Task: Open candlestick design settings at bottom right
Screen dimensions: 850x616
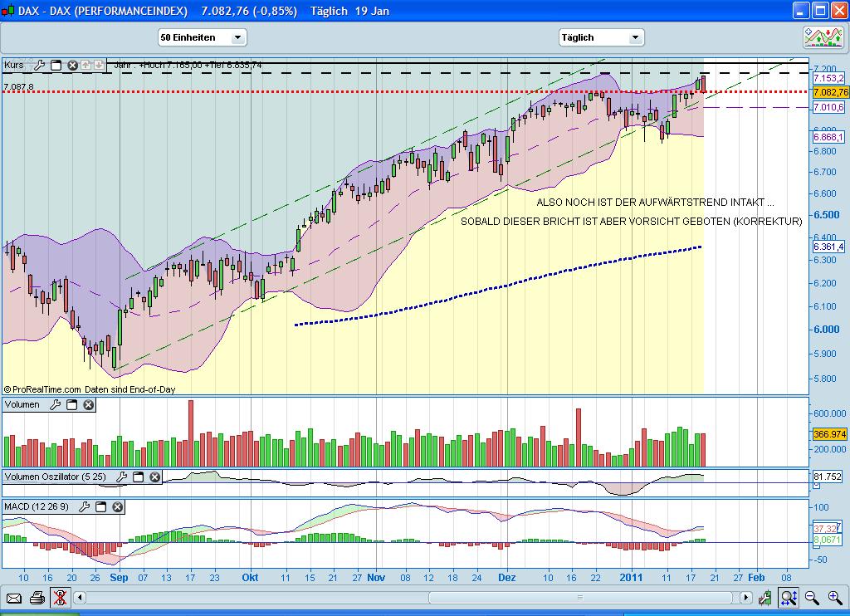Action: 765,599
